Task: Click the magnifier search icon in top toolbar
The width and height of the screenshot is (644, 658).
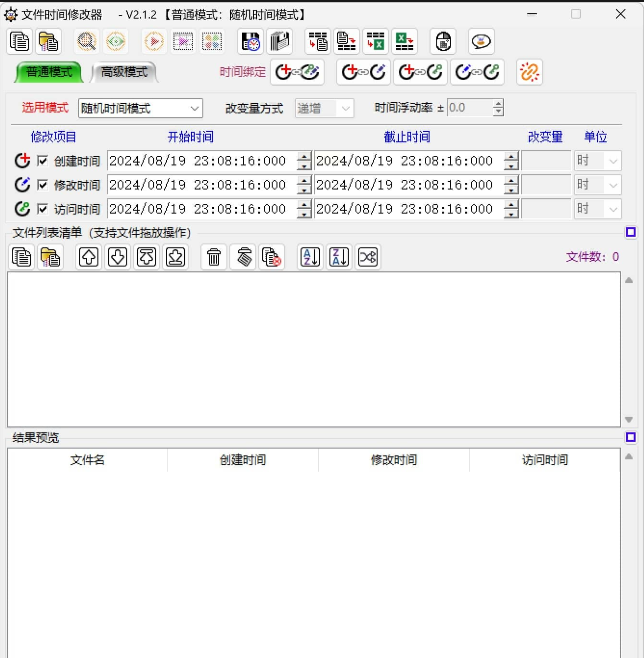Action: pos(87,42)
